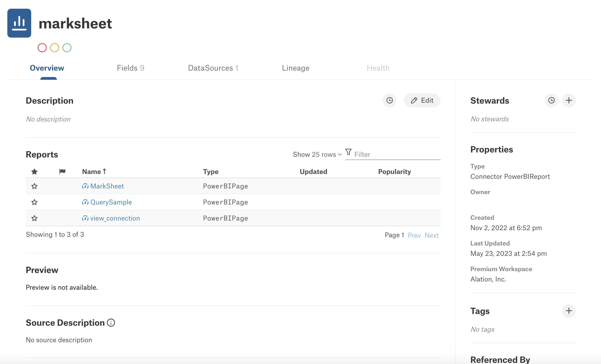The height and width of the screenshot is (364, 601).
Task: Click the 'Page 1' indicator
Action: point(394,235)
